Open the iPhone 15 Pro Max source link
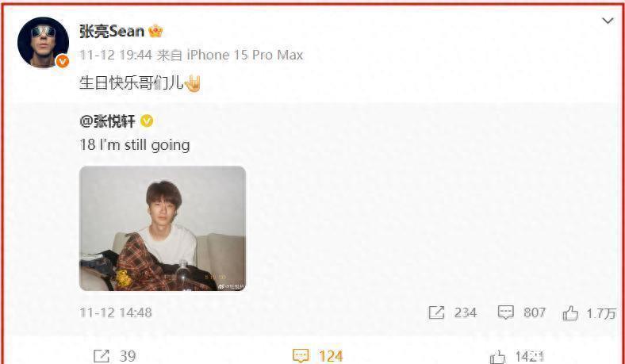Screen dimensions: 625x364 (245, 55)
